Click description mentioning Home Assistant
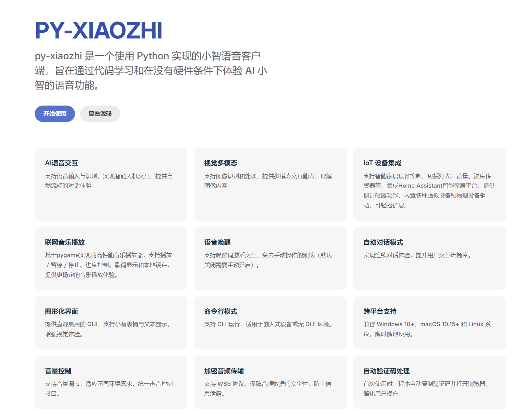This screenshot has width=532, height=412. pyautogui.click(x=429, y=191)
